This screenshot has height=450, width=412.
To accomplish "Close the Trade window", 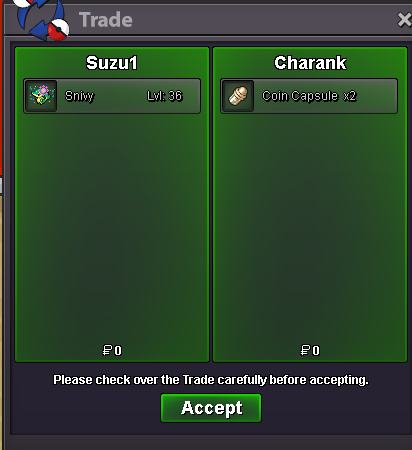I will (404, 20).
